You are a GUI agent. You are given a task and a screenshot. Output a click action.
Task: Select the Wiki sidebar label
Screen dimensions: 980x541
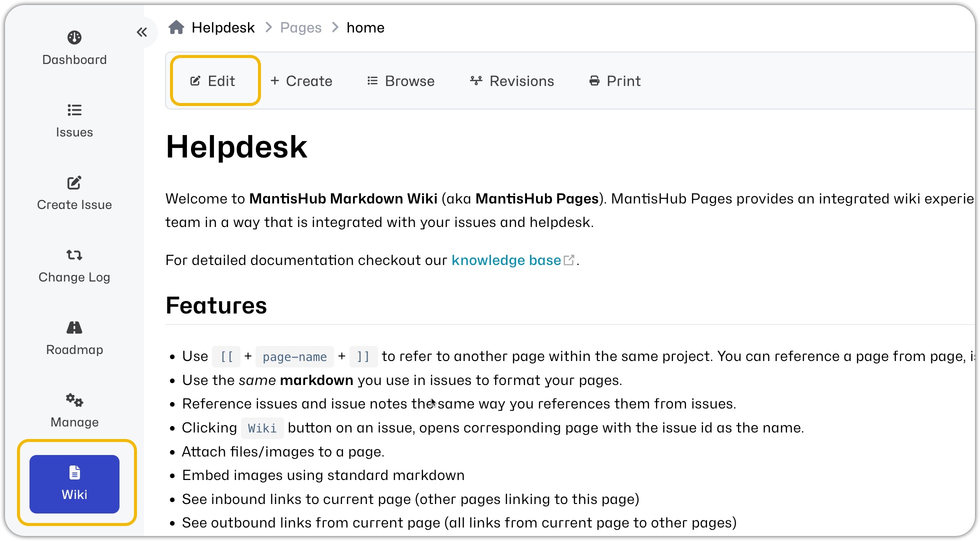point(74,495)
